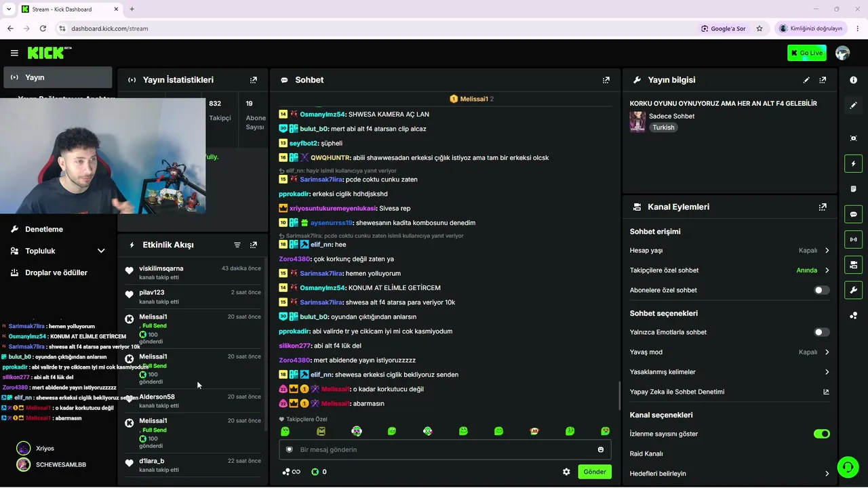Toggle the activity feed lightning icon in sidebar
Viewport: 868px width, 488px height.
pyautogui.click(x=853, y=163)
